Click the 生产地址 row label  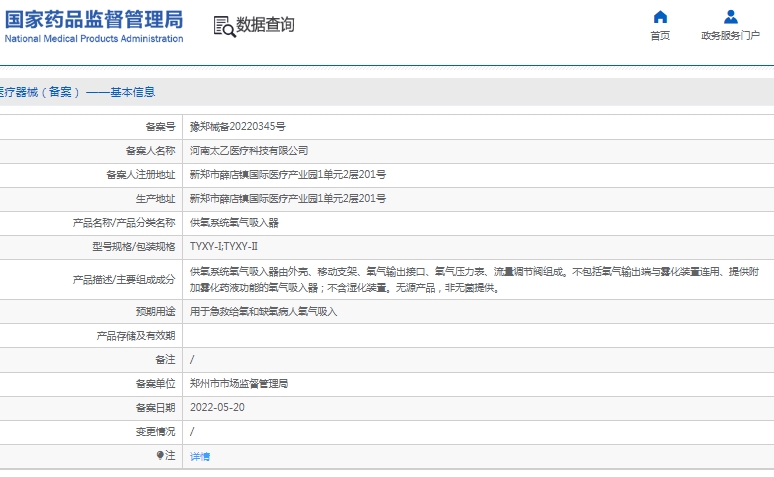point(155,199)
